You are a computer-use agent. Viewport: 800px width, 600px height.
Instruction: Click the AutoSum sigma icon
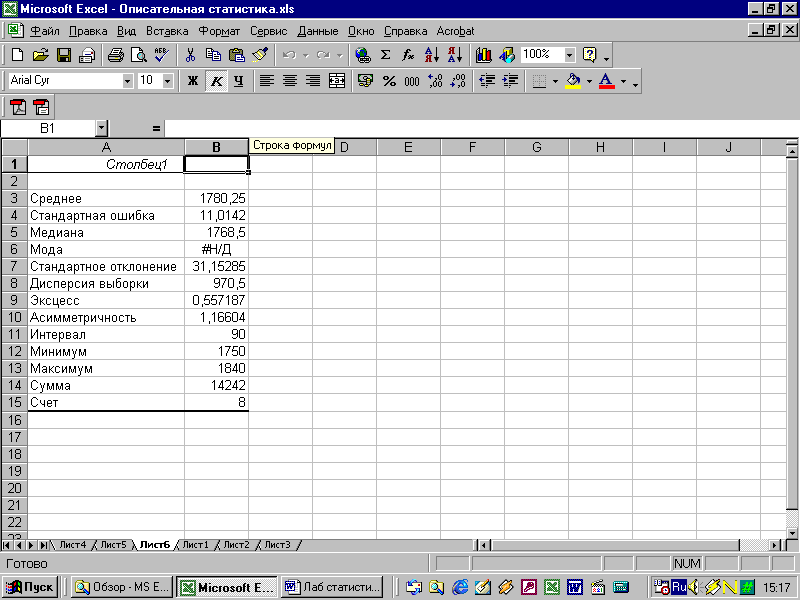(385, 55)
